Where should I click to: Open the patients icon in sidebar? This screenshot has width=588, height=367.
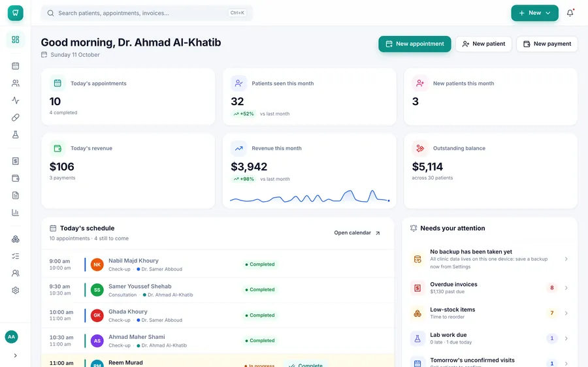[x=16, y=83]
